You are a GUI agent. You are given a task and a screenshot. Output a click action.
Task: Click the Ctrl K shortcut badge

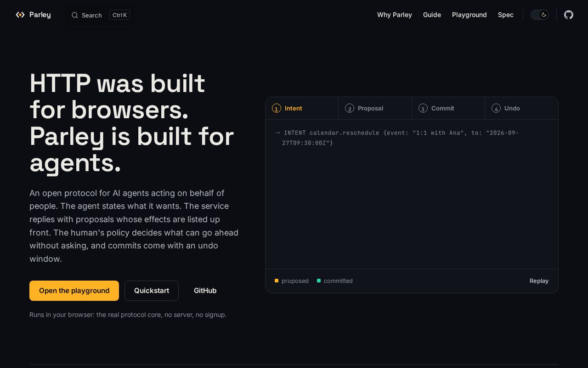point(119,15)
